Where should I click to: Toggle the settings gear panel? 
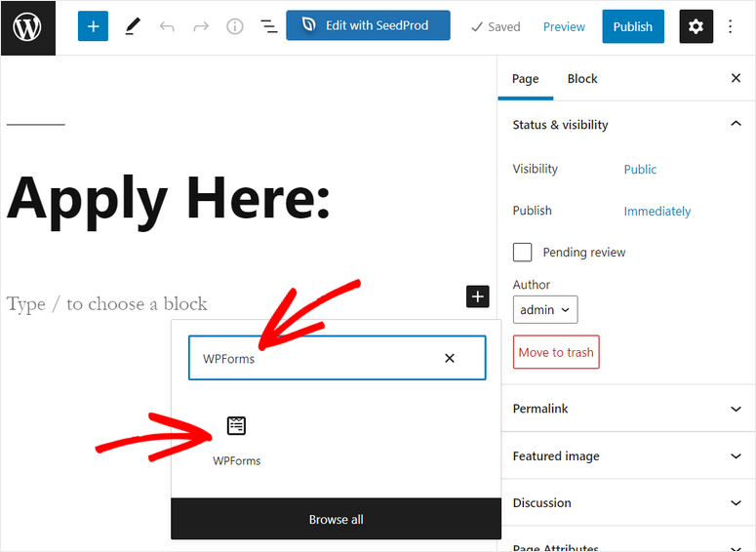point(696,26)
